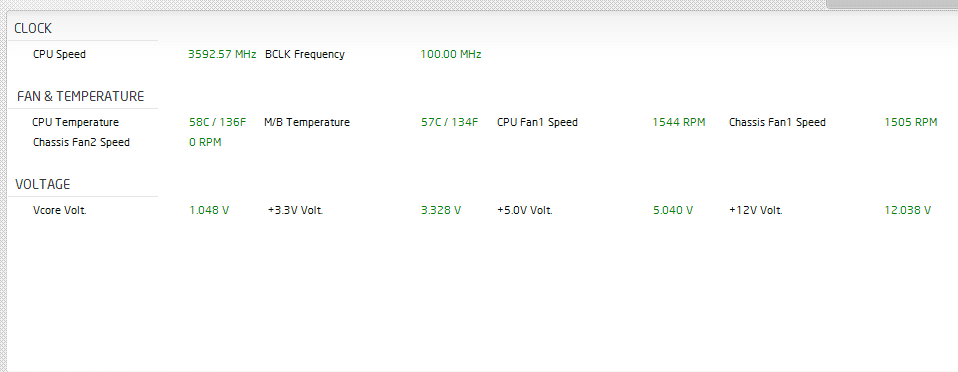
Task: Click the CPU Speed label
Action: [x=59, y=54]
